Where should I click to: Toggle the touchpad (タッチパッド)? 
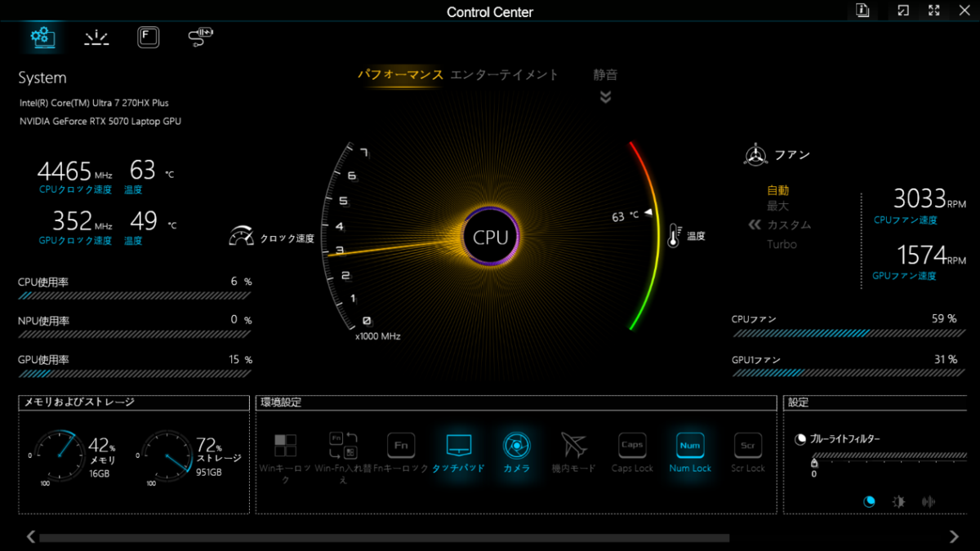click(458, 446)
